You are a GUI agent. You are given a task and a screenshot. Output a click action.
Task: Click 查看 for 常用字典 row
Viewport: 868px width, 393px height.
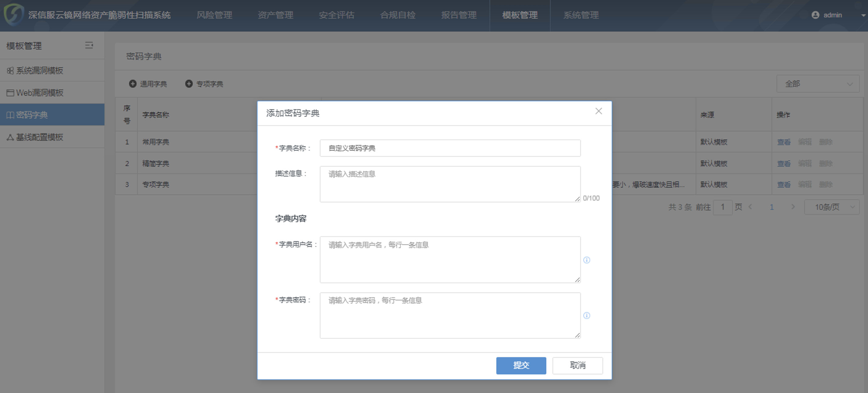click(x=784, y=142)
